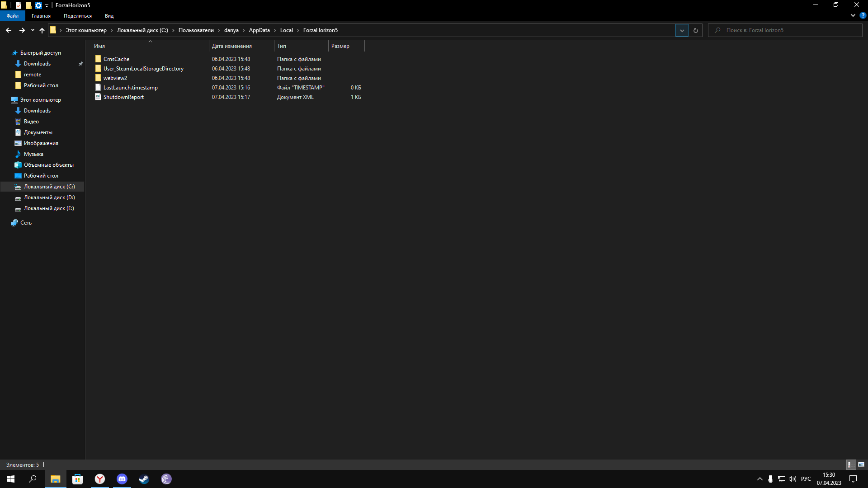Sort by Дата изменения column header
The height and width of the screenshot is (488, 868).
pos(241,46)
